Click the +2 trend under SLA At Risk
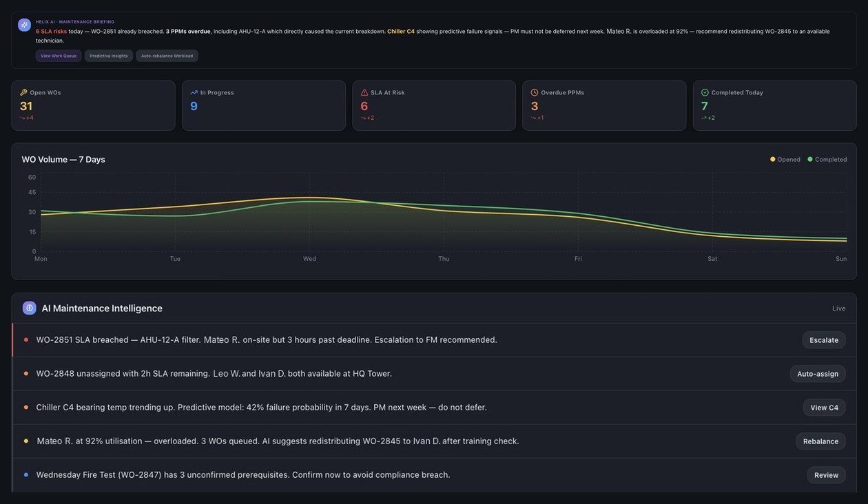The height and width of the screenshot is (504, 868). click(x=367, y=118)
